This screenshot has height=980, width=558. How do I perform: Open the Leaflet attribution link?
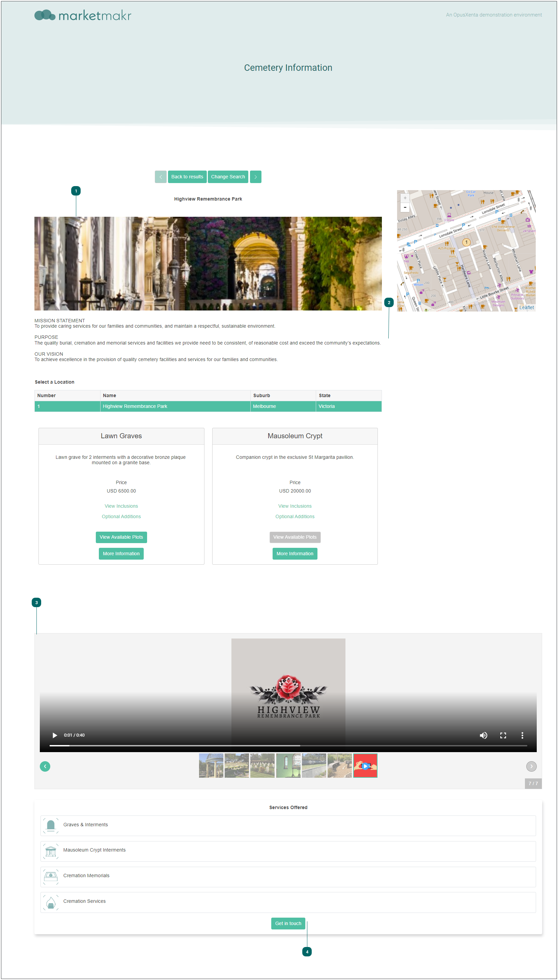[527, 307]
